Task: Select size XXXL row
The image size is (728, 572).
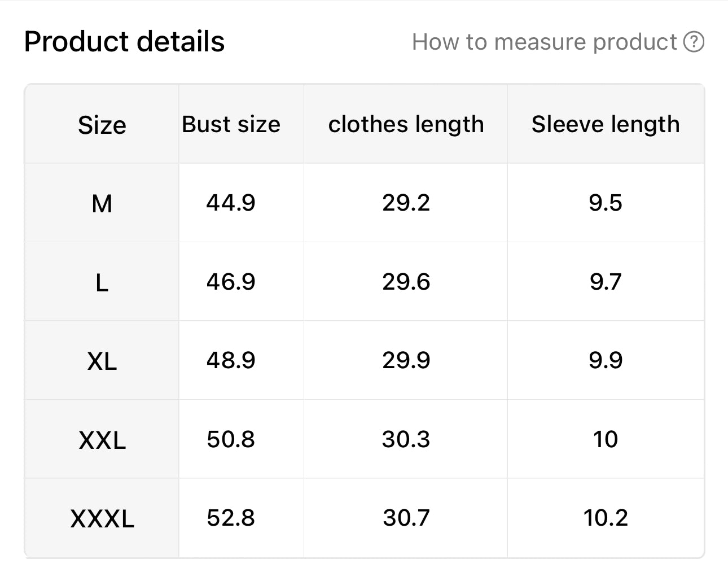Action: pyautogui.click(x=102, y=518)
